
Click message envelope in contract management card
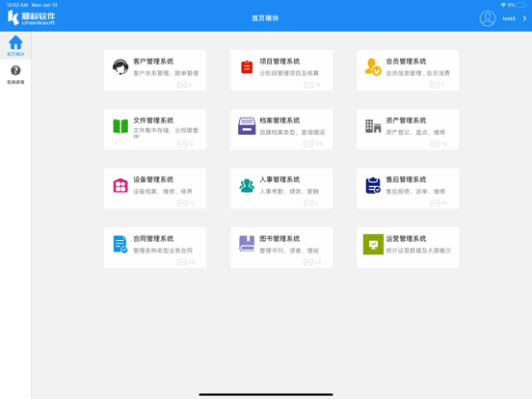[182, 262]
